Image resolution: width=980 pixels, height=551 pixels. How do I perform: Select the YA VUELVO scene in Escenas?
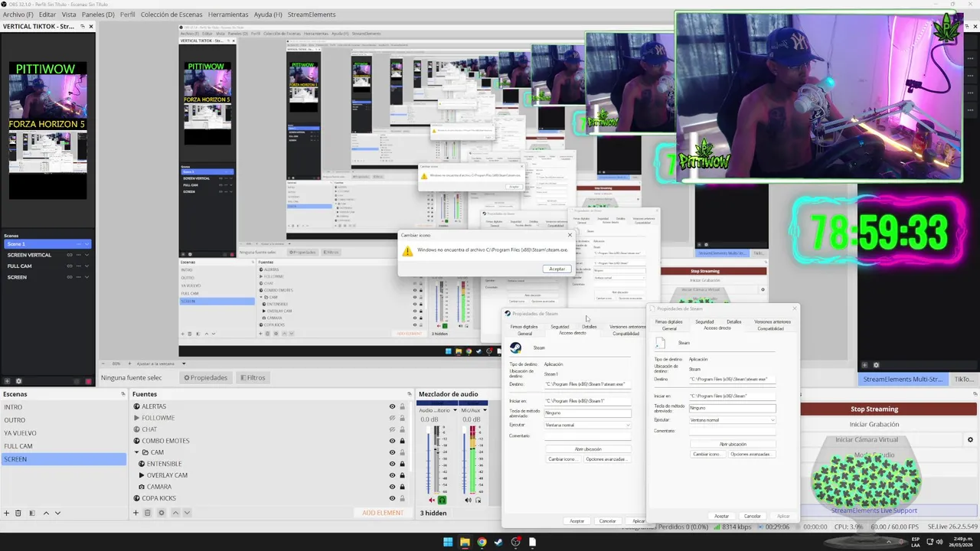(64, 433)
